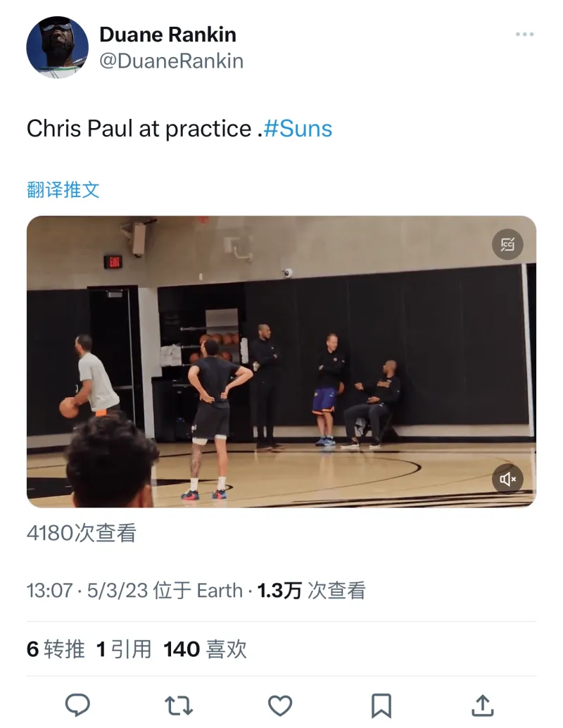Tap the captions CC icon on video

tap(507, 244)
